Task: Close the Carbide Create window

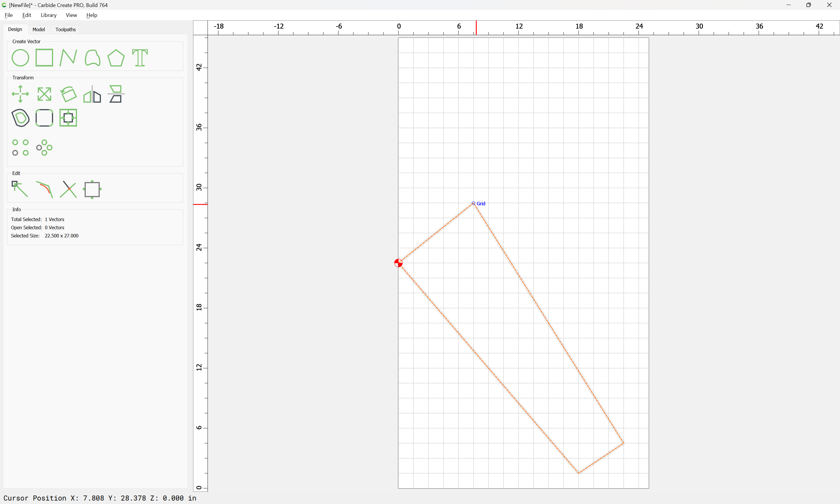Action: [x=829, y=5]
